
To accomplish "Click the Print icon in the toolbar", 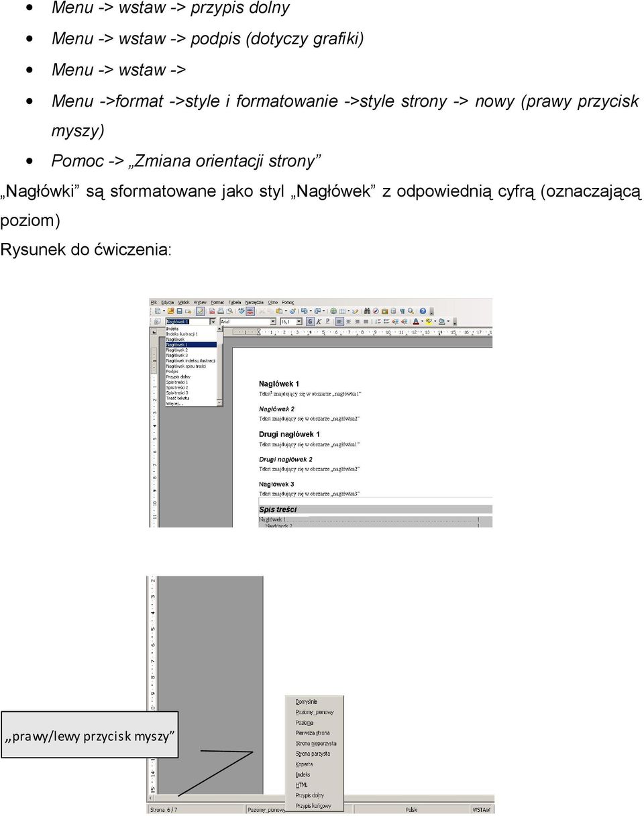I will click(221, 311).
